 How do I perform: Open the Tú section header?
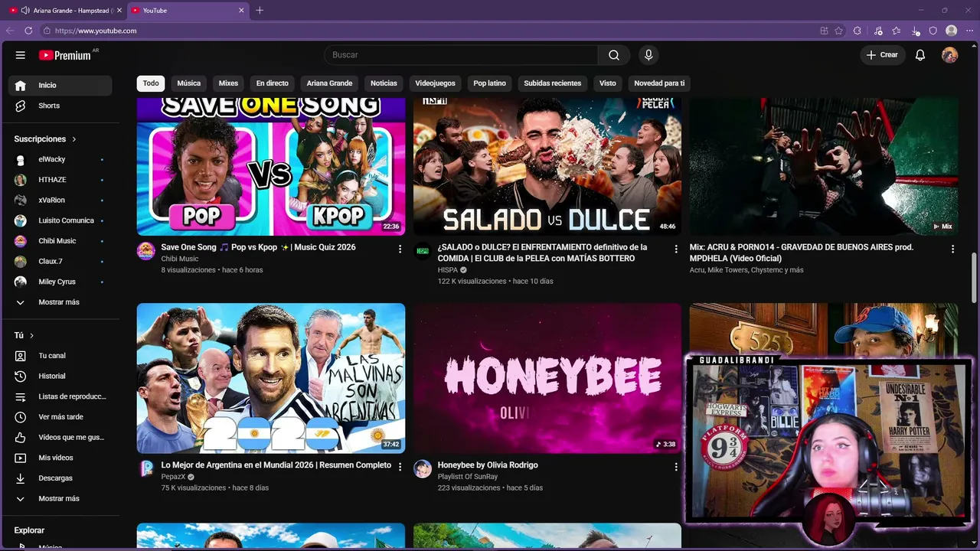click(24, 335)
